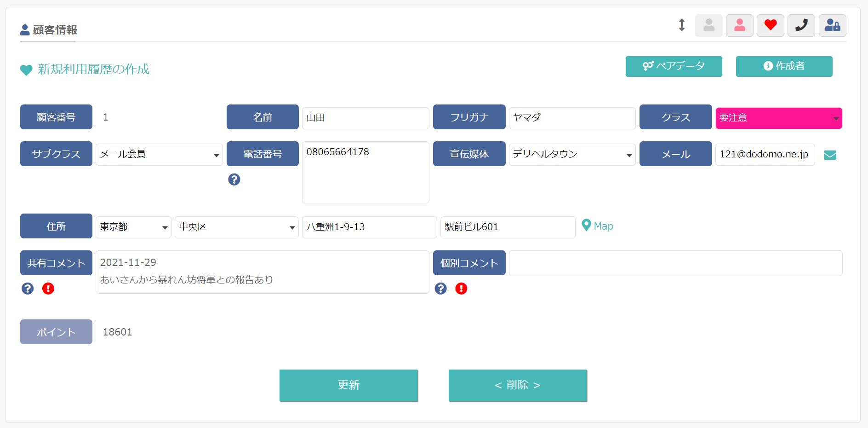Open the クラス dropdown showing 要注意

click(x=779, y=118)
